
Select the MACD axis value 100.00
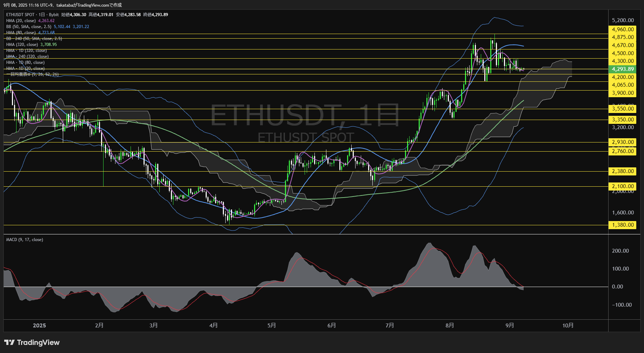coord(620,269)
